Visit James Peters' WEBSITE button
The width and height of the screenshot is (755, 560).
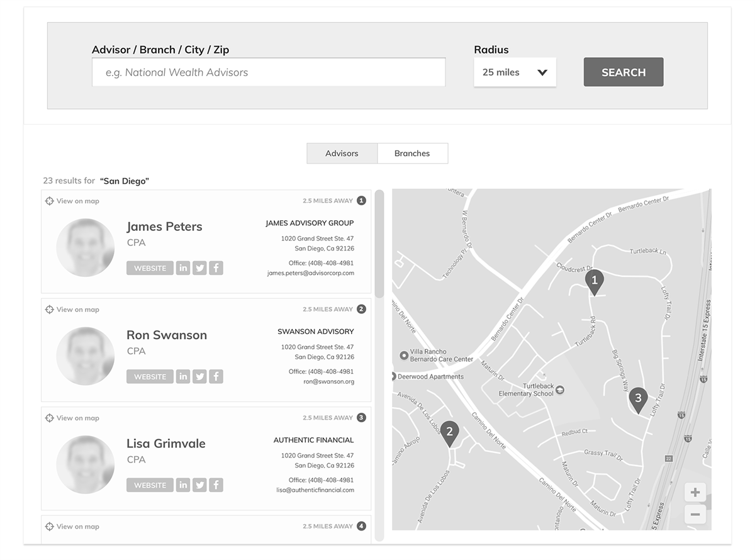point(150,268)
